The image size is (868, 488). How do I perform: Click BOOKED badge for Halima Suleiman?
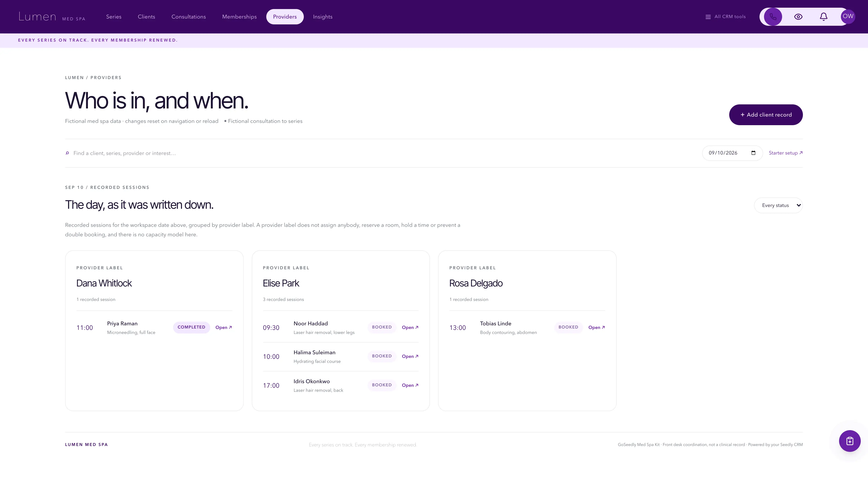coord(382,356)
